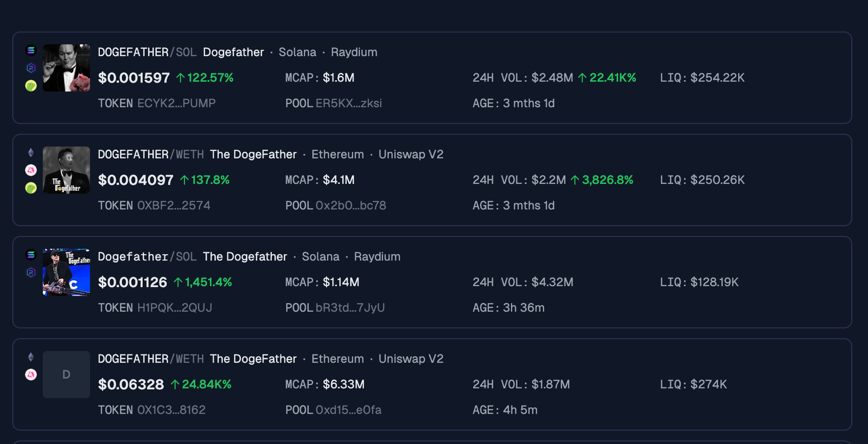This screenshot has width=868, height=444.
Task: Click market cap $6.33M
Action: tap(343, 384)
